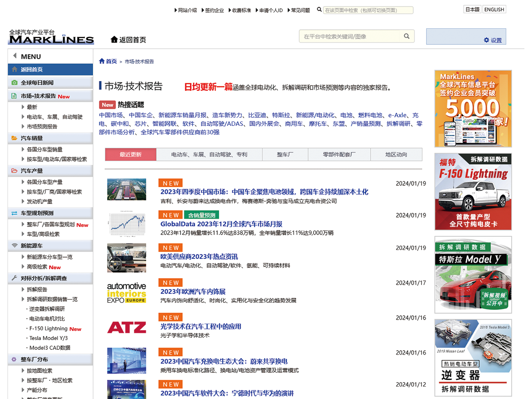Click the ATZ logo thumbnail
The width and height of the screenshot is (532, 399).
(126, 327)
